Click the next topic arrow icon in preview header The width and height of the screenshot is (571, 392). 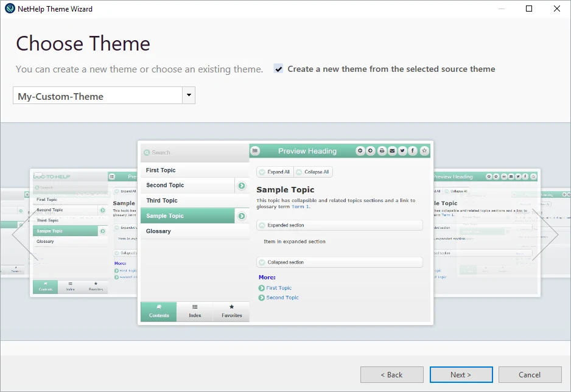coord(370,151)
